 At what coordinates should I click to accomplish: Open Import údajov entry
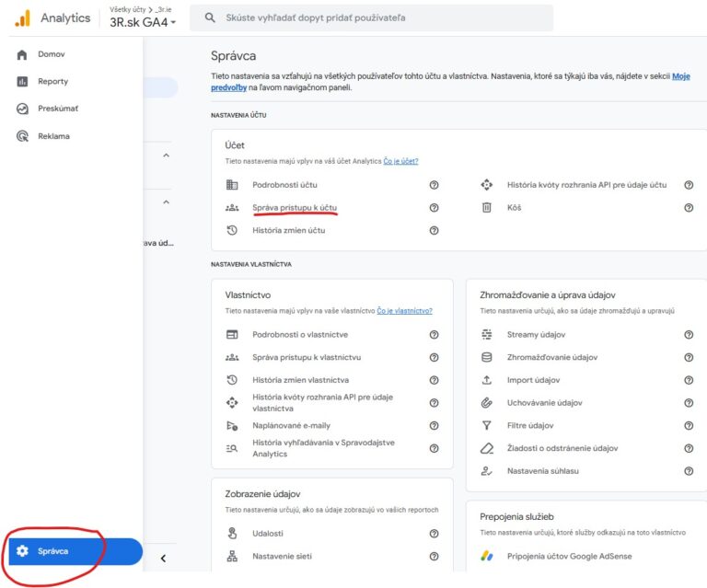pyautogui.click(x=533, y=380)
